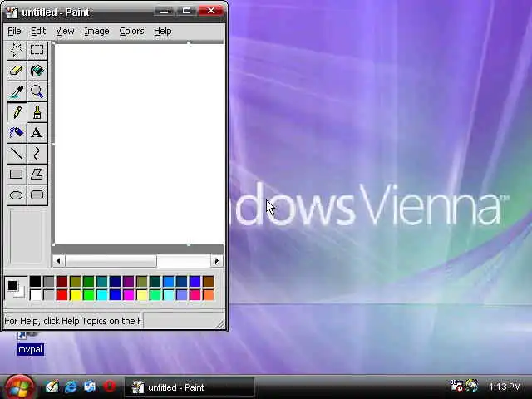Select the bright green swatch

[x=89, y=295]
